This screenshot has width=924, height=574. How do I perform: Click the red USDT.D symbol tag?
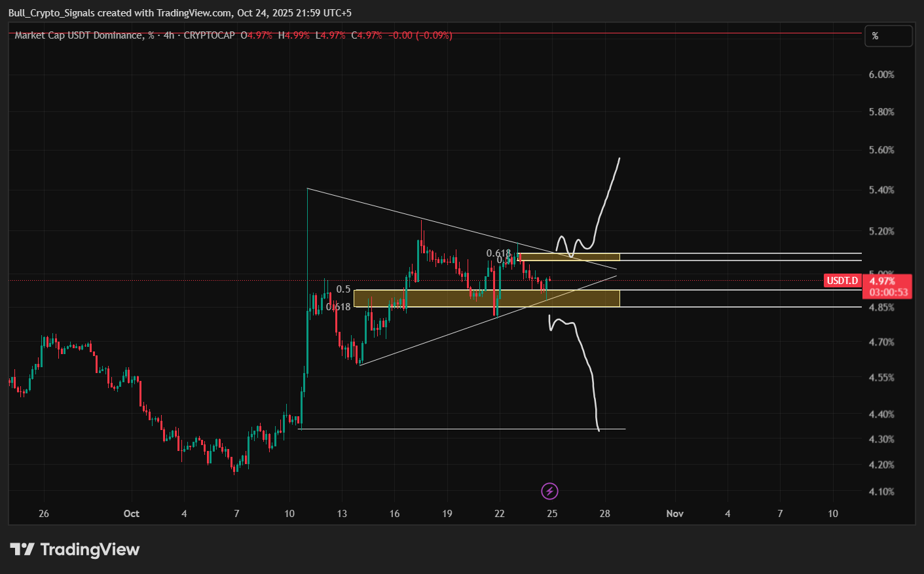point(842,281)
